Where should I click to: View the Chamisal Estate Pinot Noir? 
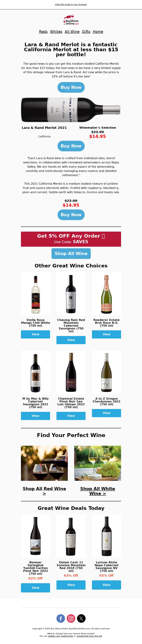click(71, 416)
